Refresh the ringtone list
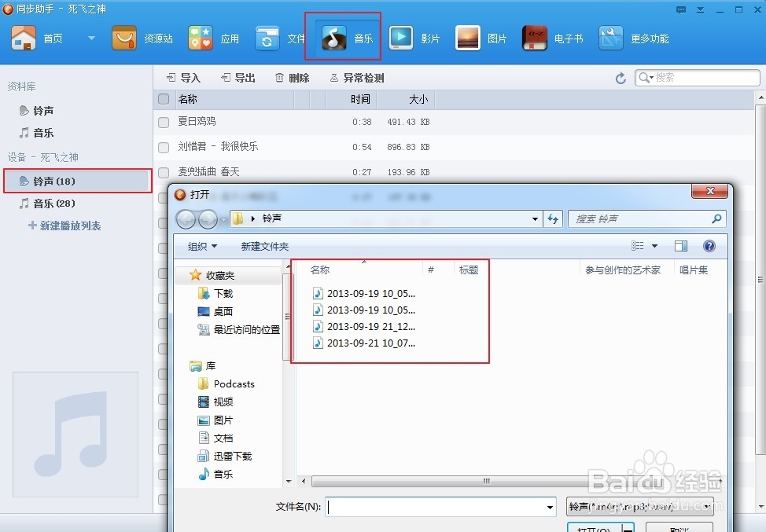This screenshot has height=532, width=766. coord(621,77)
